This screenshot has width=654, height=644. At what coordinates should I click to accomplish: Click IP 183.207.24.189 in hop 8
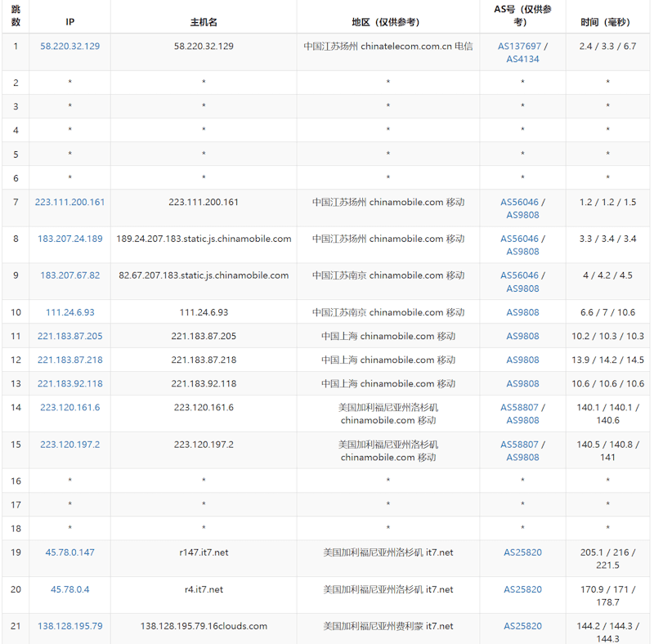tap(69, 239)
